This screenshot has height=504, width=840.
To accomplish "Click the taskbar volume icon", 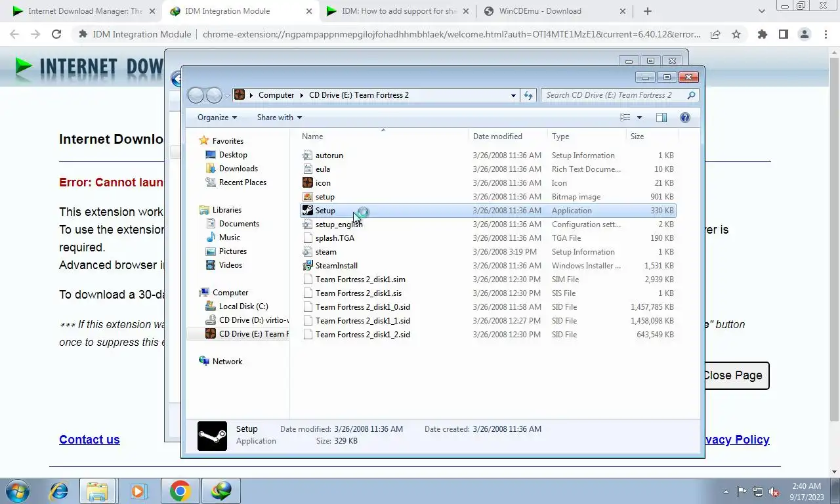I will (x=774, y=492).
